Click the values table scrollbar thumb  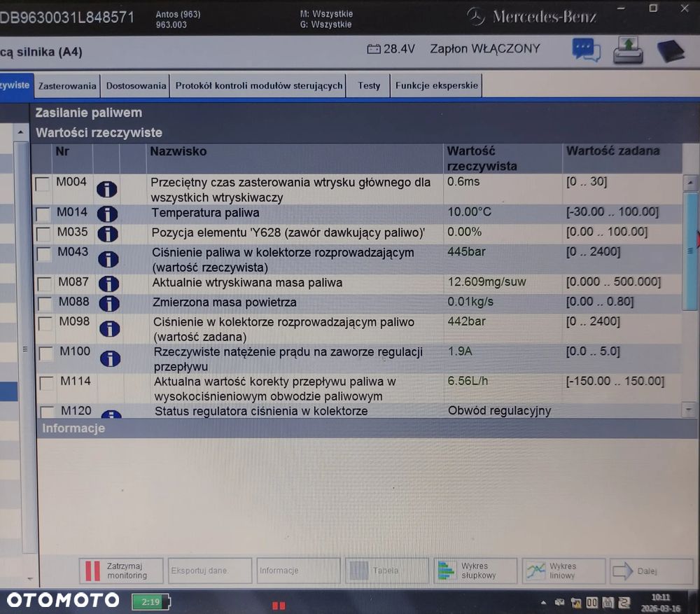coord(690,251)
